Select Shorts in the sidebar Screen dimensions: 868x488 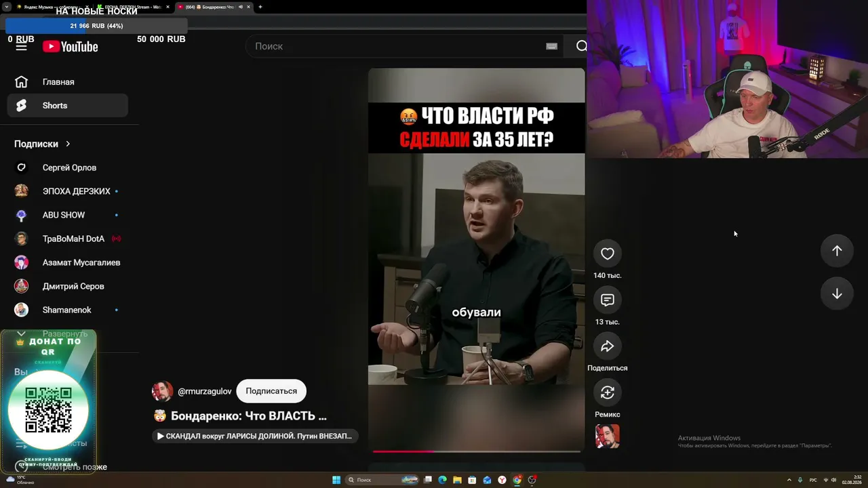[68, 106]
